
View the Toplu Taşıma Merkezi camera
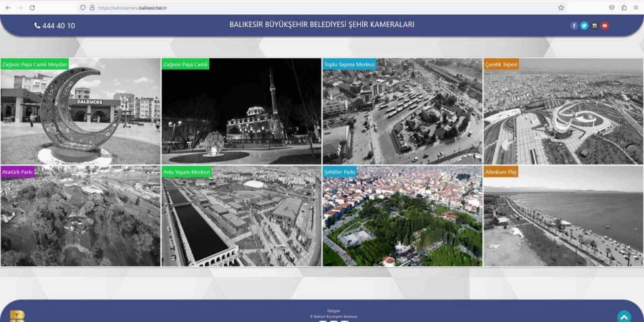click(x=402, y=111)
